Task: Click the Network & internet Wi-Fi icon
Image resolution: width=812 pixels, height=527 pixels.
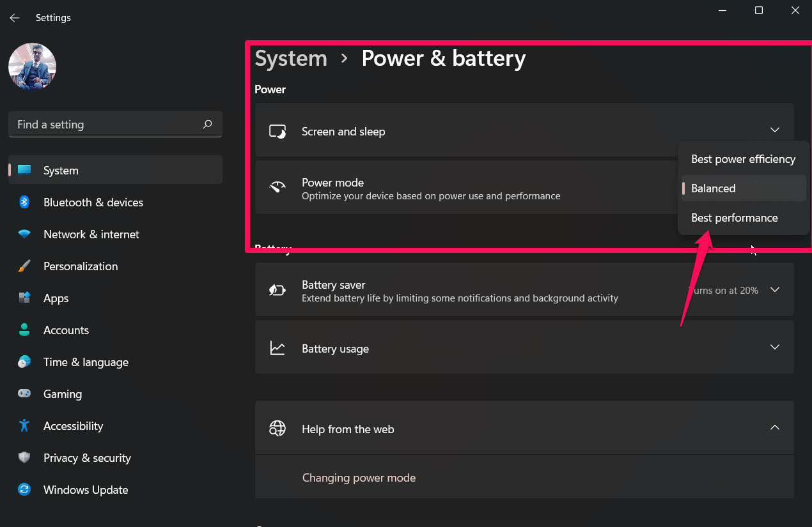Action: (x=24, y=234)
